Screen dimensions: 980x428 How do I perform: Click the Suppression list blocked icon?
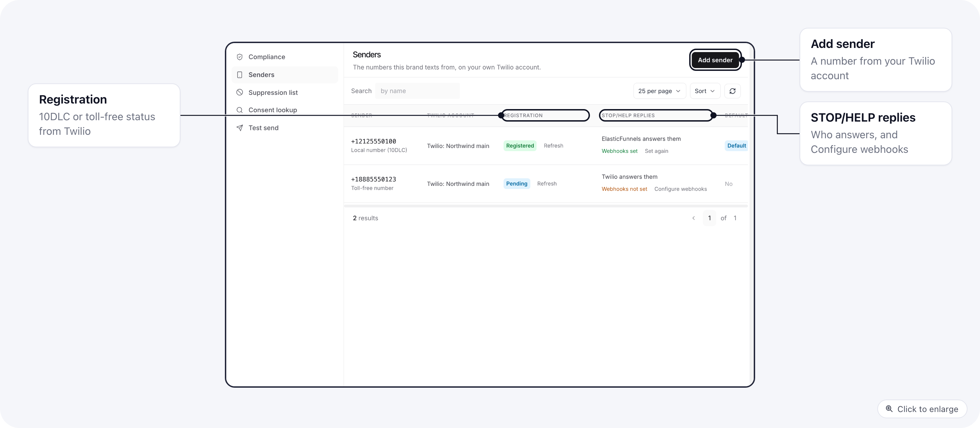pos(240,92)
